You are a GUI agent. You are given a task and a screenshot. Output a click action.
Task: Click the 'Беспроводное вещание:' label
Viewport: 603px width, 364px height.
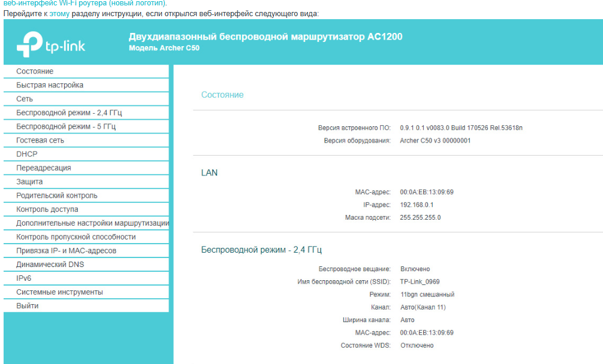point(354,269)
